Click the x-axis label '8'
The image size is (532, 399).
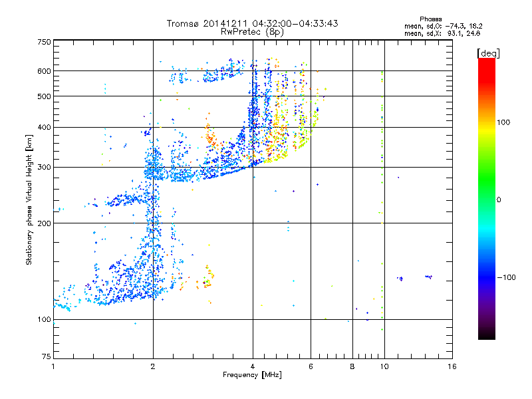tap(352, 366)
